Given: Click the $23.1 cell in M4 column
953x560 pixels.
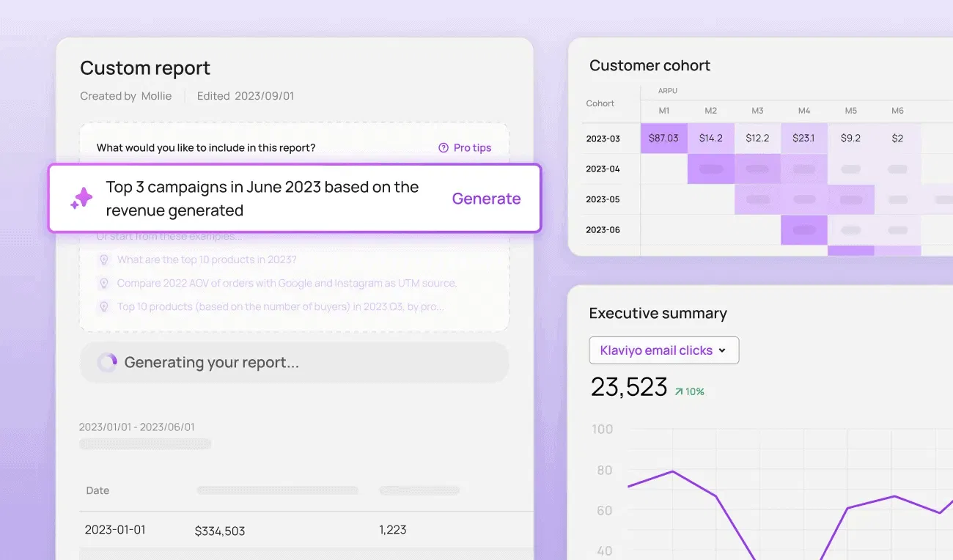Looking at the screenshot, I should (804, 138).
